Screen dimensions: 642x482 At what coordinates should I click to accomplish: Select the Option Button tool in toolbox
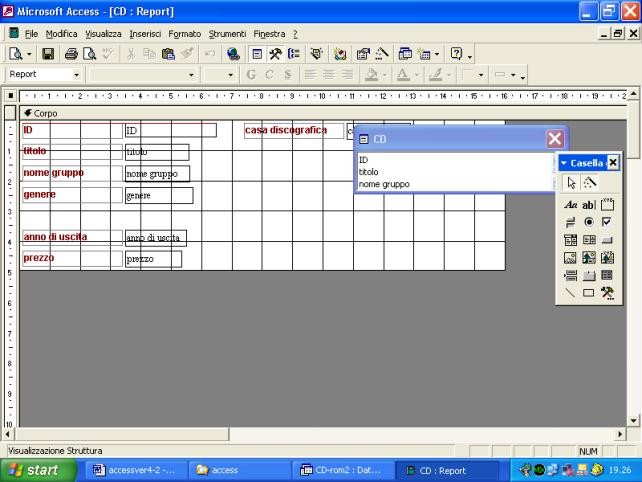[x=588, y=221]
